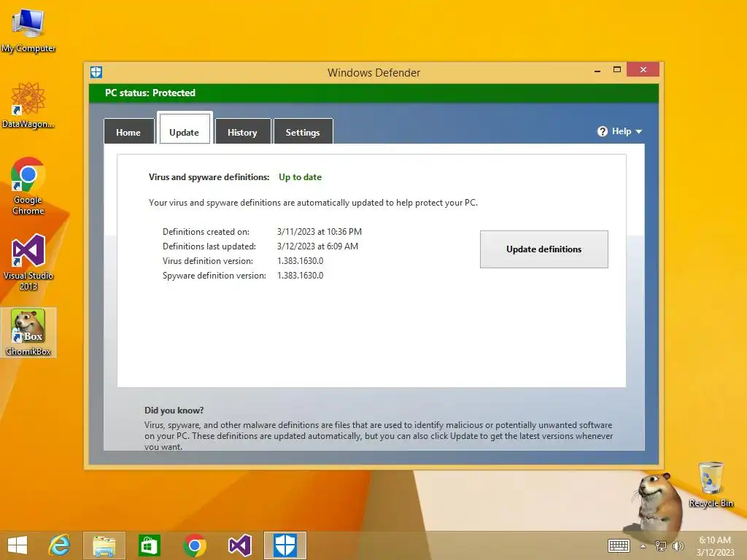Open the touch keyboard tray icon
Viewport: 747px width, 560px height.
pos(619,545)
